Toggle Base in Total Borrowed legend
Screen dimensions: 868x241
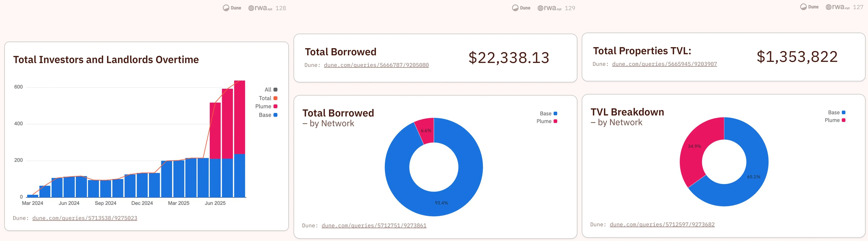548,114
